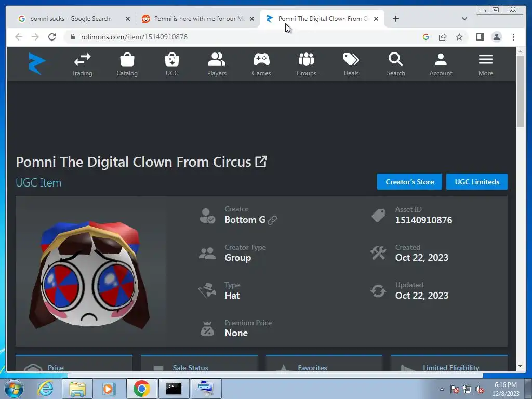This screenshot has height=399, width=532.
Task: Open the Bottom G creator link
Action: pyautogui.click(x=245, y=220)
